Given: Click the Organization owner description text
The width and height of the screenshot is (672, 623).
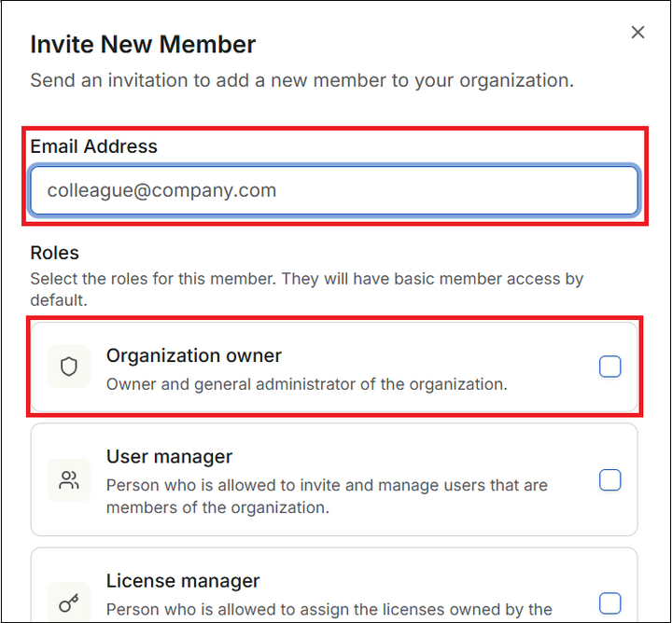Looking at the screenshot, I should (306, 383).
